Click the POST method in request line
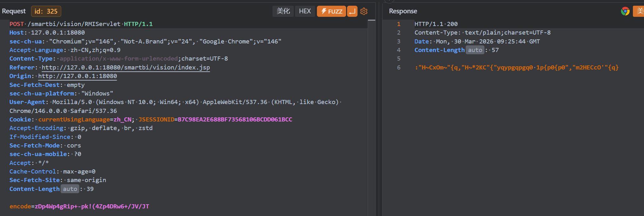This screenshot has width=644, height=216. pos(16,24)
